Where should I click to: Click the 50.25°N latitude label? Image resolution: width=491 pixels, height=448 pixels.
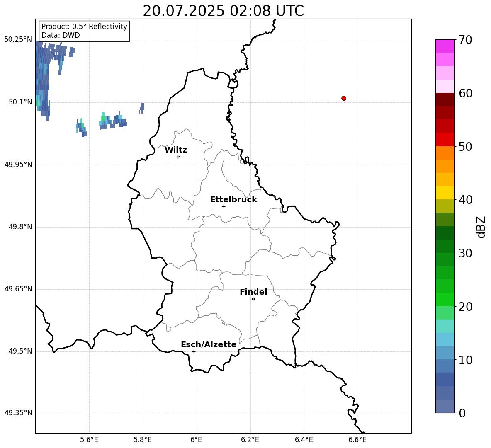point(18,40)
